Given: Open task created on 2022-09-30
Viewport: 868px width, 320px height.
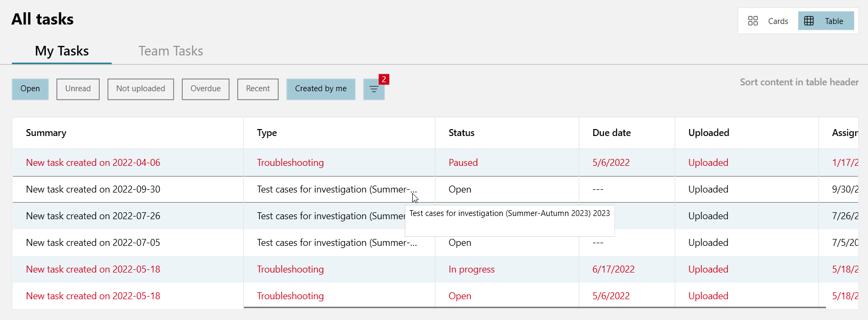Looking at the screenshot, I should [x=93, y=189].
